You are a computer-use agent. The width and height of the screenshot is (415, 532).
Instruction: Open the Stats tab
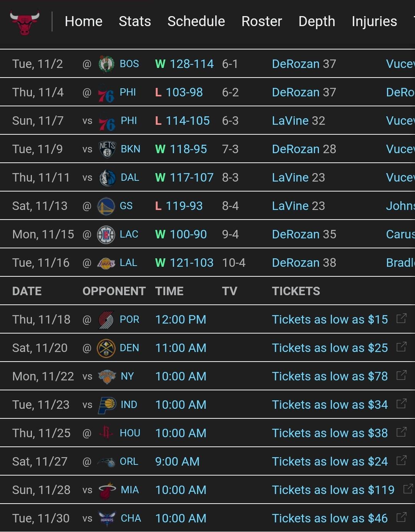tap(135, 21)
